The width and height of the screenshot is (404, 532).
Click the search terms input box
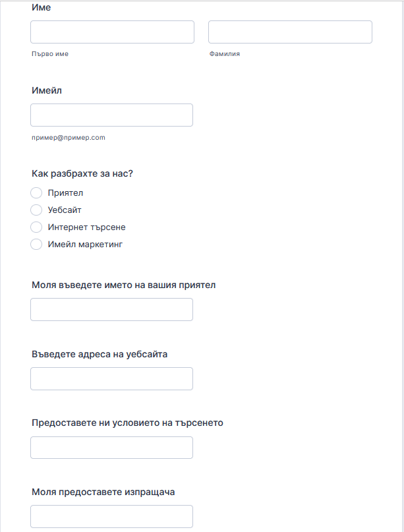tap(111, 448)
